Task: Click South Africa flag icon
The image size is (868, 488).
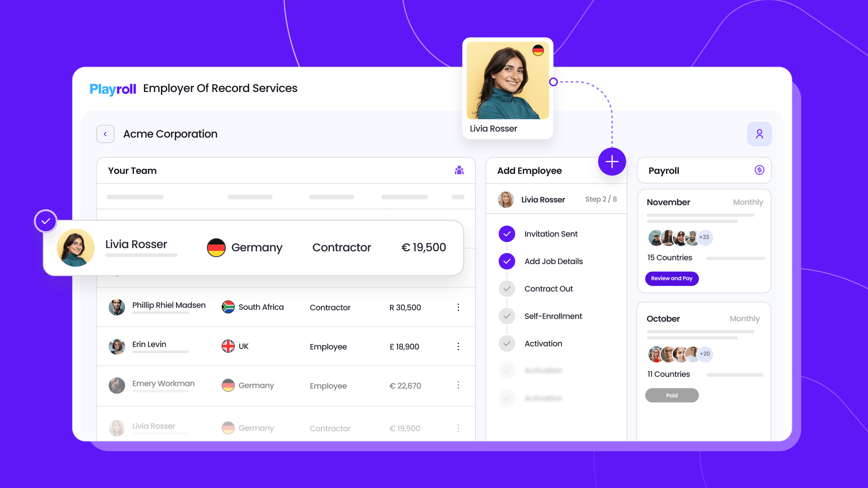Action: [228, 307]
